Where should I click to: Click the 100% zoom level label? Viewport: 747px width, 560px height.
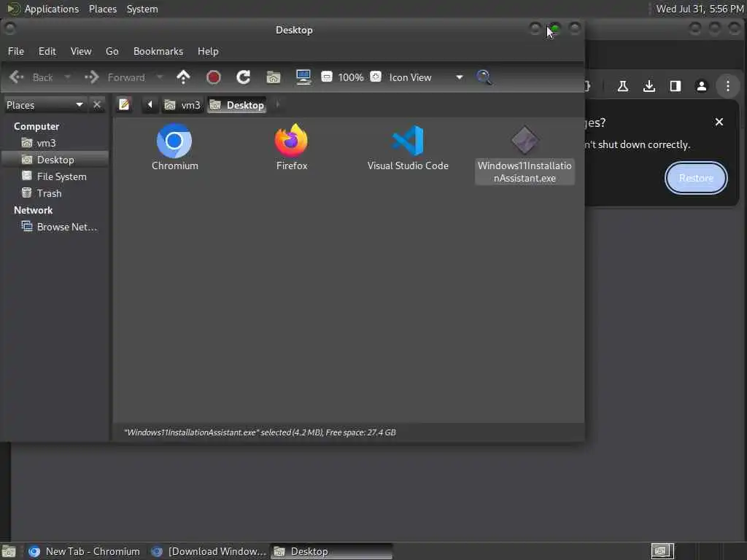click(x=351, y=77)
